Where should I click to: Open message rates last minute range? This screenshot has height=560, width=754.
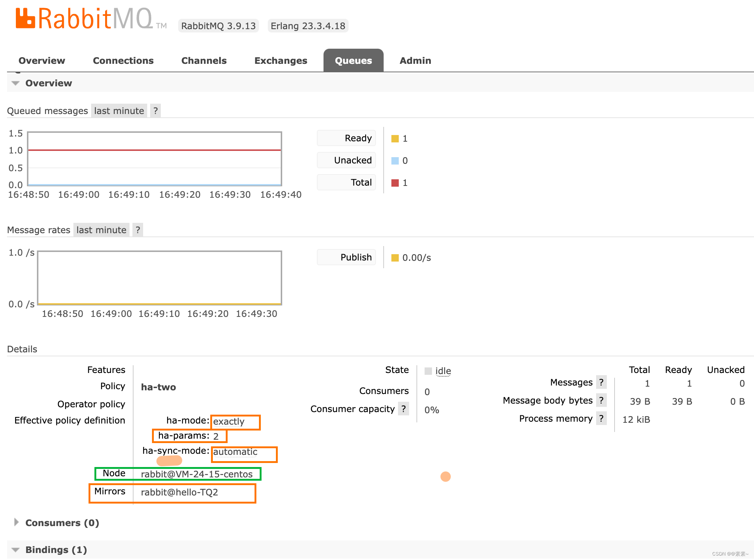point(101,230)
